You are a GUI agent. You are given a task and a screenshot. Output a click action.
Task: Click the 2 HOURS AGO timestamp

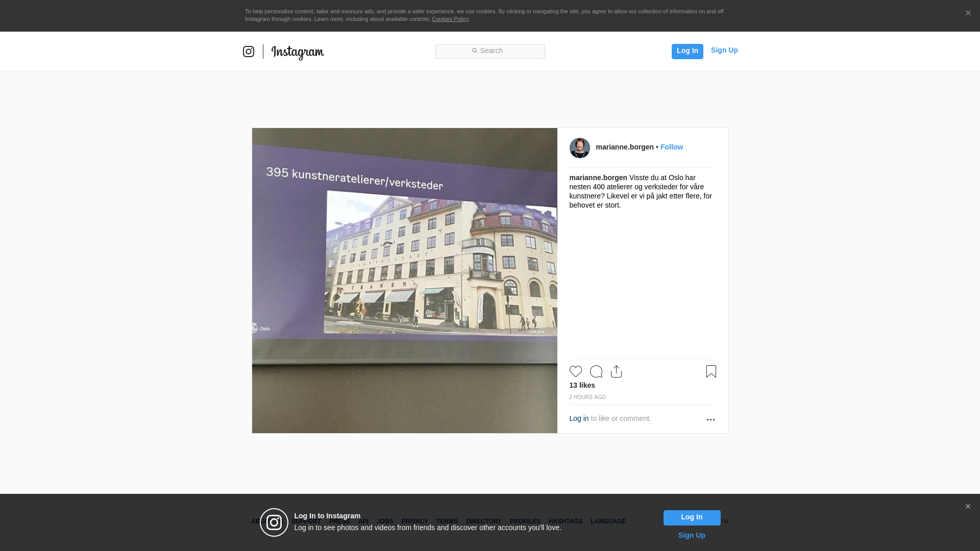coord(587,397)
